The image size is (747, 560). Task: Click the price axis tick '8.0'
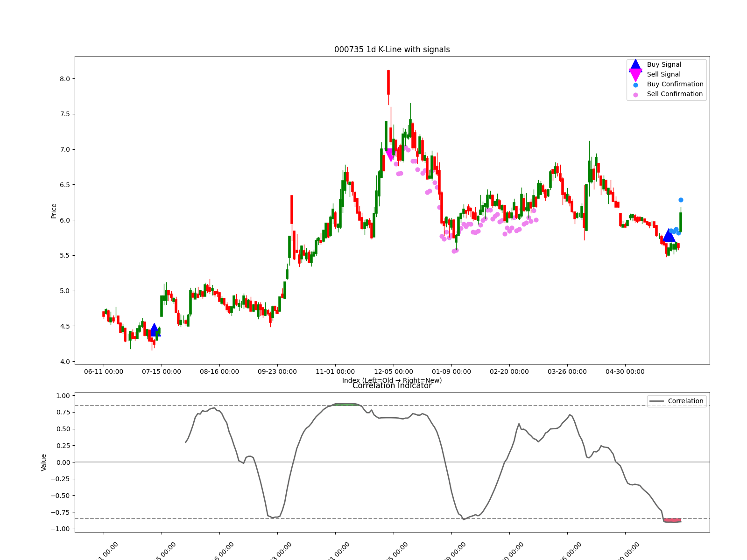(x=65, y=79)
